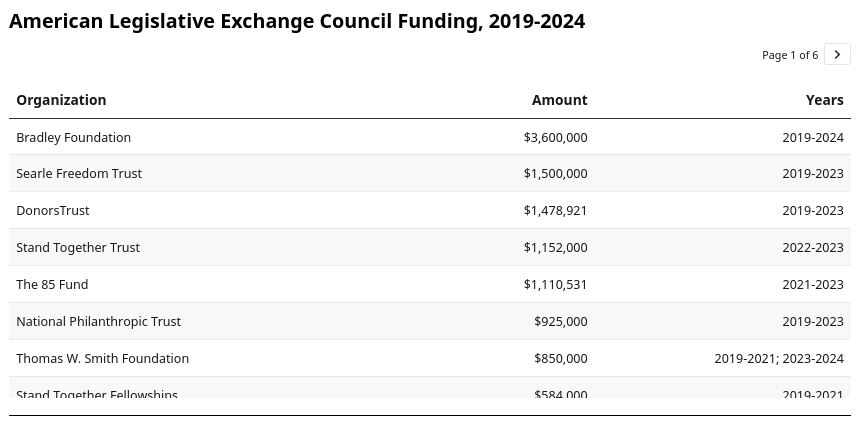Select the DonorsTrust cell
Image resolution: width=857 pixels, height=427 pixels.
click(53, 210)
